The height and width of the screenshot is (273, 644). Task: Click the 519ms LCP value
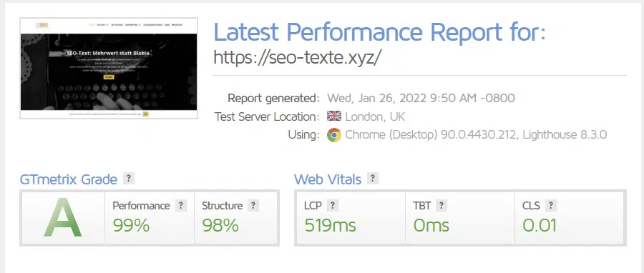330,225
